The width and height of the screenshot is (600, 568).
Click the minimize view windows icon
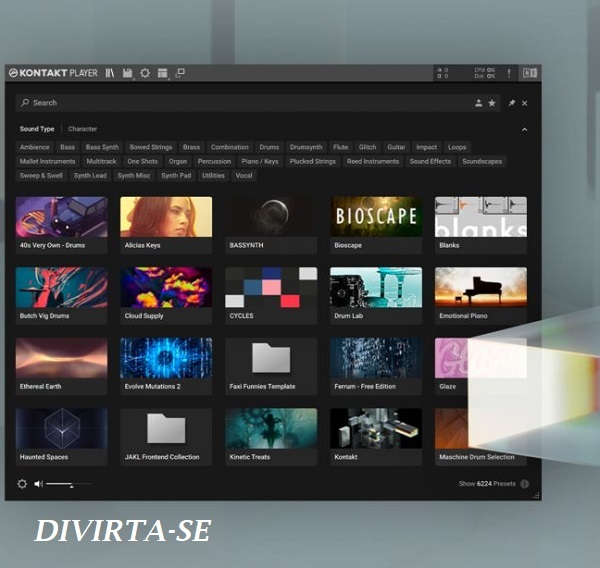click(180, 73)
